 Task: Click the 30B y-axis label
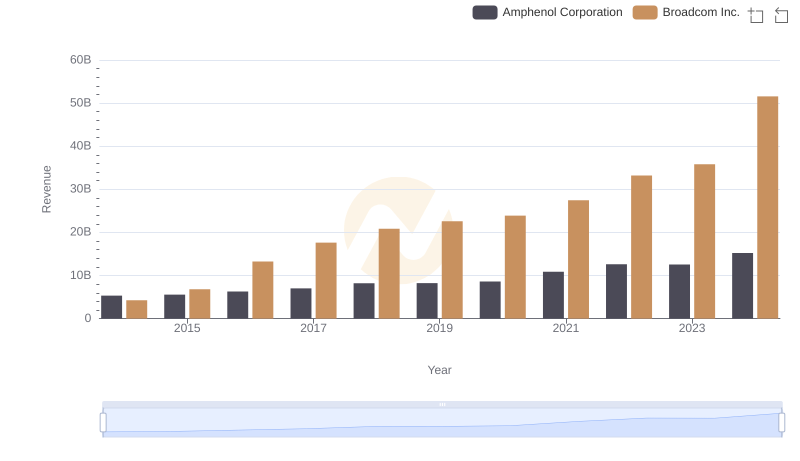(x=81, y=189)
